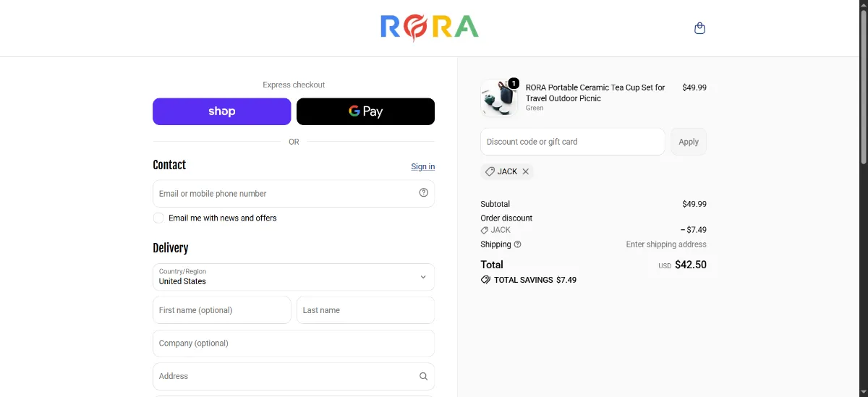Focus the Company (optional) field
The image size is (868, 397).
click(x=294, y=343)
